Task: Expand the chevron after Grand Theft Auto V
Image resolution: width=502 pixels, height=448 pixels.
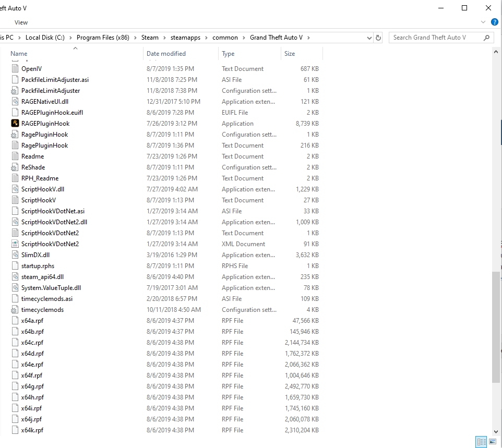Action: tap(308, 38)
